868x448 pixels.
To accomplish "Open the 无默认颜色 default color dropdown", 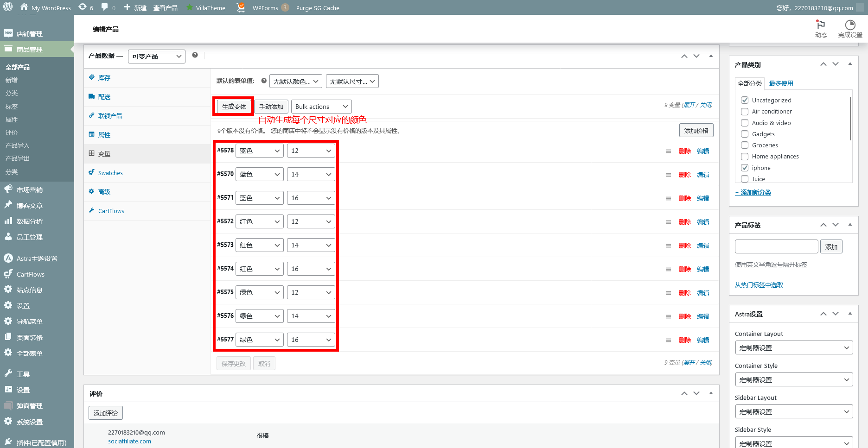I will tap(296, 81).
